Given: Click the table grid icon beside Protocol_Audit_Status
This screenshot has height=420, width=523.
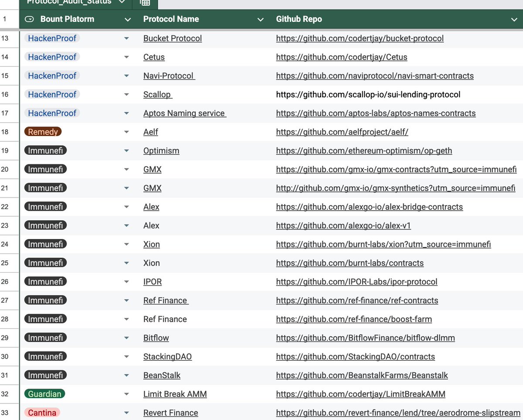Looking at the screenshot, I should point(145,3).
